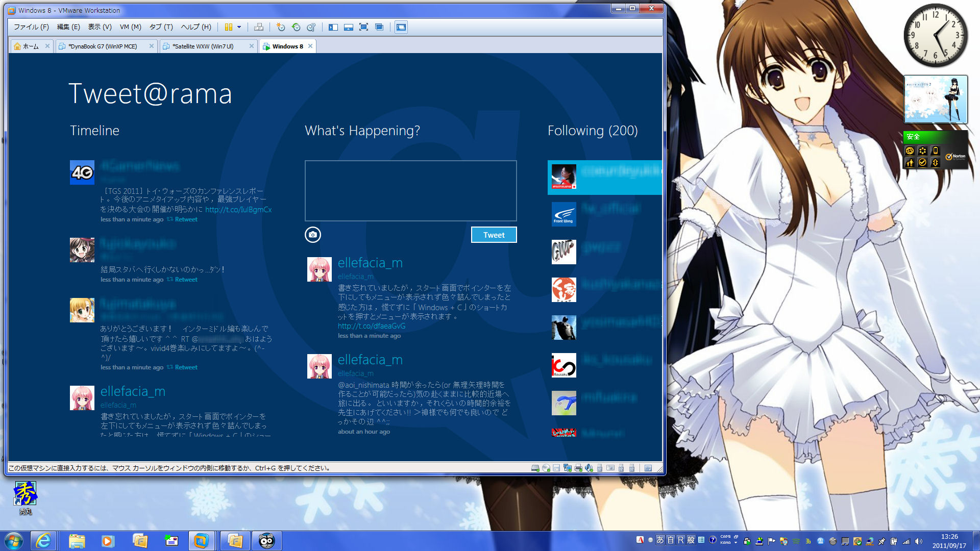Open the Windows Start orb

(14, 541)
